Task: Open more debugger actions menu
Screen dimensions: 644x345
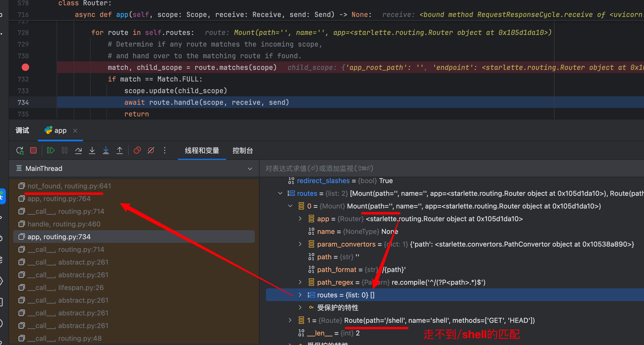Action: (x=165, y=151)
